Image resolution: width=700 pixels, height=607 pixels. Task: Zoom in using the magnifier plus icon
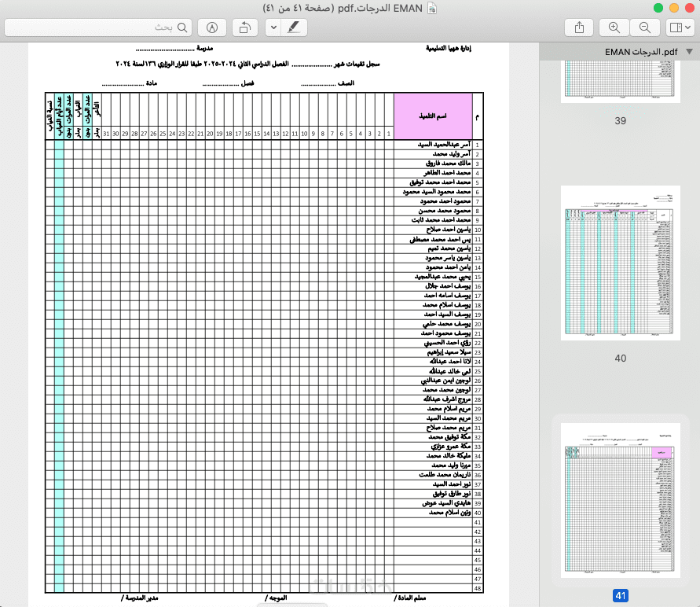(x=614, y=28)
